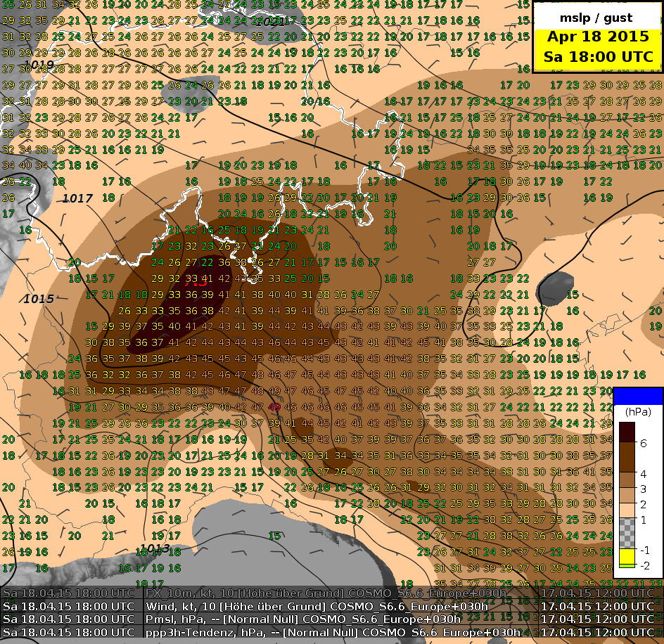Pick the yellow legend swatch near -1

tap(627, 556)
